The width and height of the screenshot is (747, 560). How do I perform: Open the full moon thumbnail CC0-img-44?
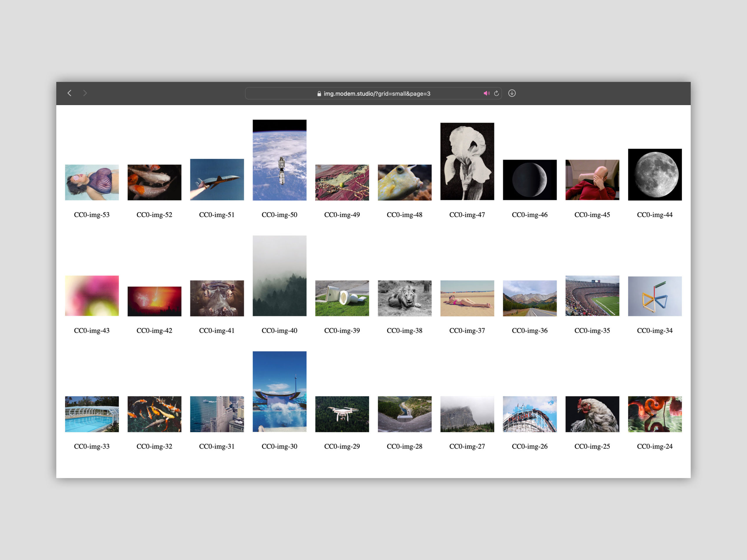tap(655, 174)
